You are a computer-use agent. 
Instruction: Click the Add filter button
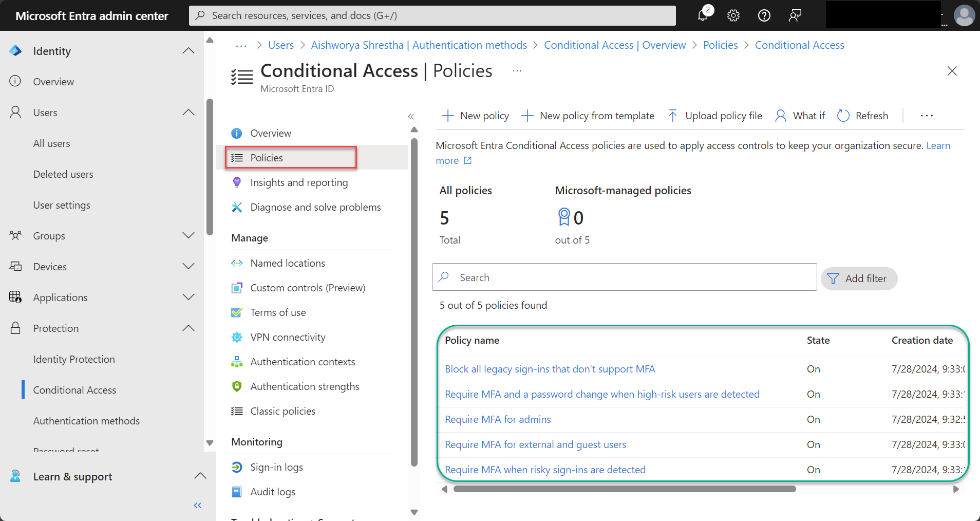(x=859, y=278)
